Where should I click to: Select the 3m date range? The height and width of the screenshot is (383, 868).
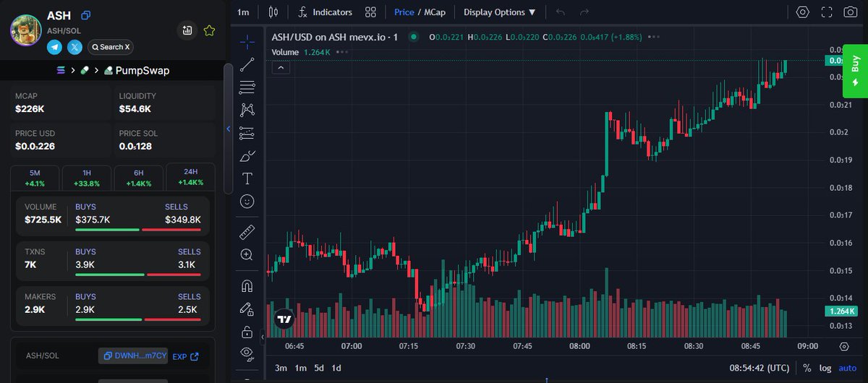(x=281, y=368)
